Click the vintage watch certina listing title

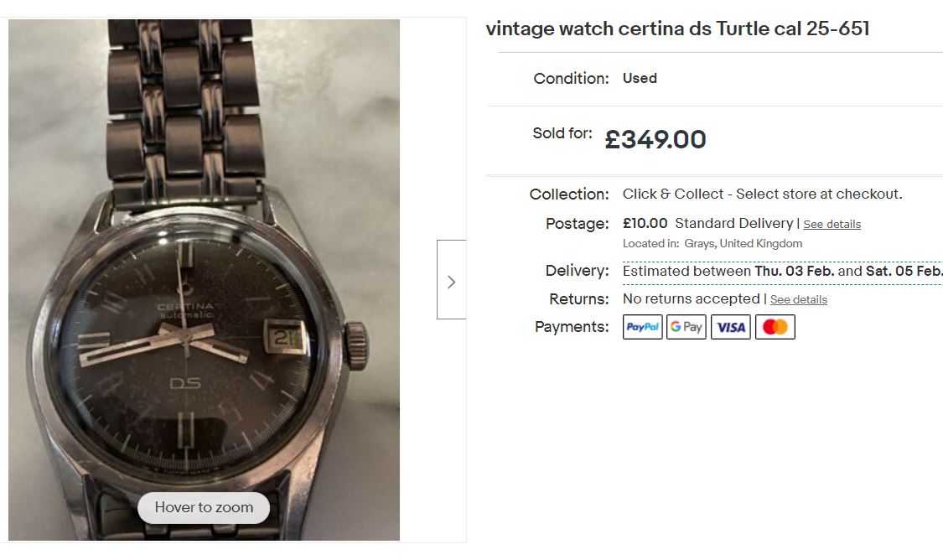677,29
